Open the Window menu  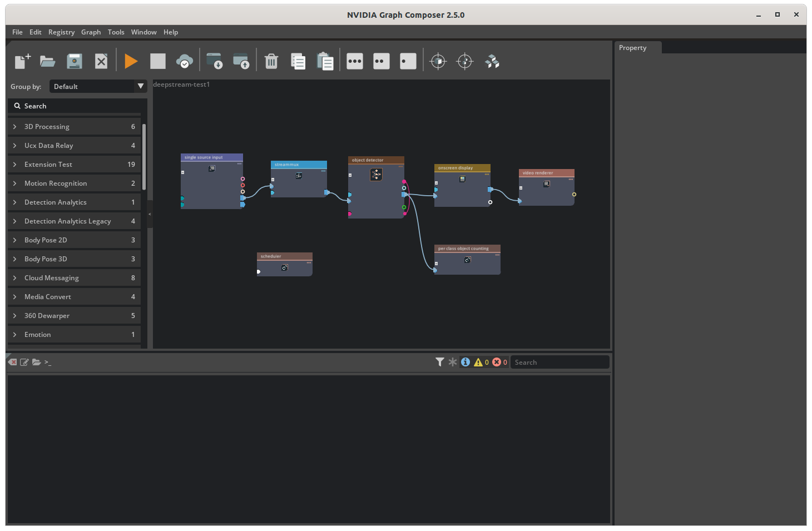click(144, 32)
